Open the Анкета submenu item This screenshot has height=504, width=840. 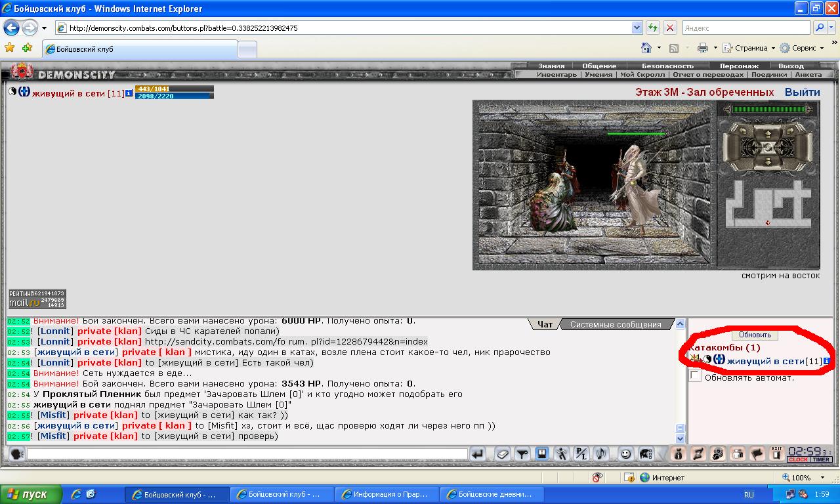coord(808,74)
